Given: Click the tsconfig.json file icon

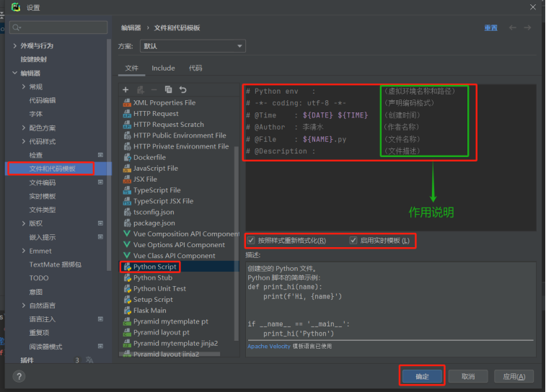Looking at the screenshot, I should (127, 212).
